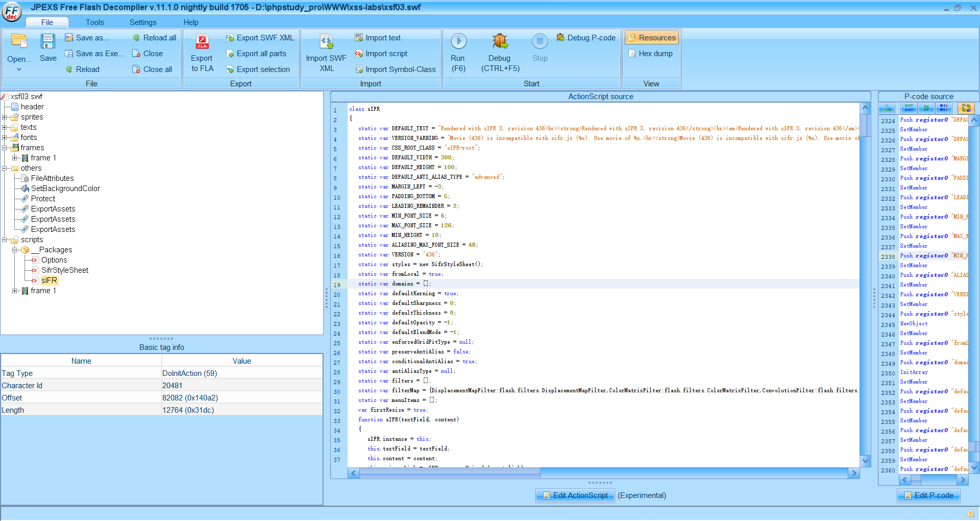980x521 pixels.
Task: Select the xsf03.swf root node
Action: (x=27, y=97)
